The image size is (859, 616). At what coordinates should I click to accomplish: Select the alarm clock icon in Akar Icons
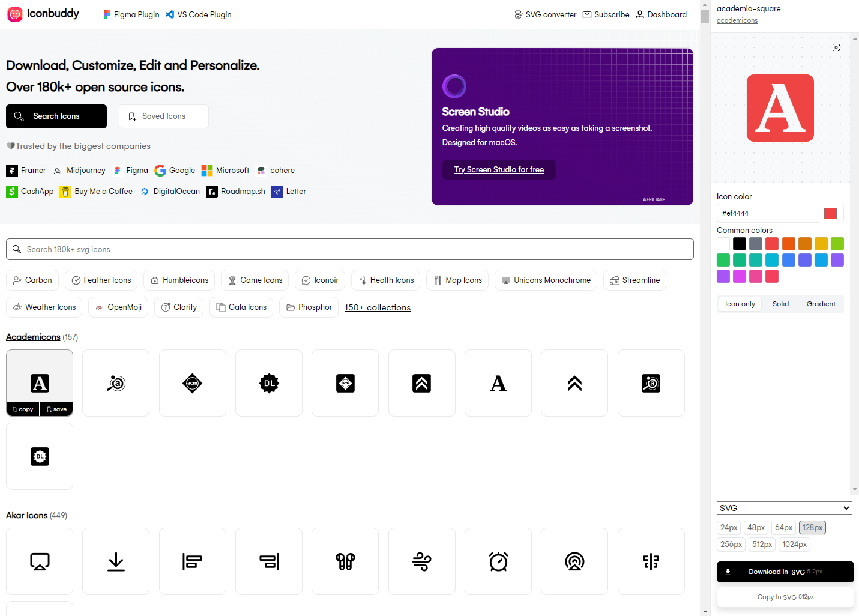point(498,561)
